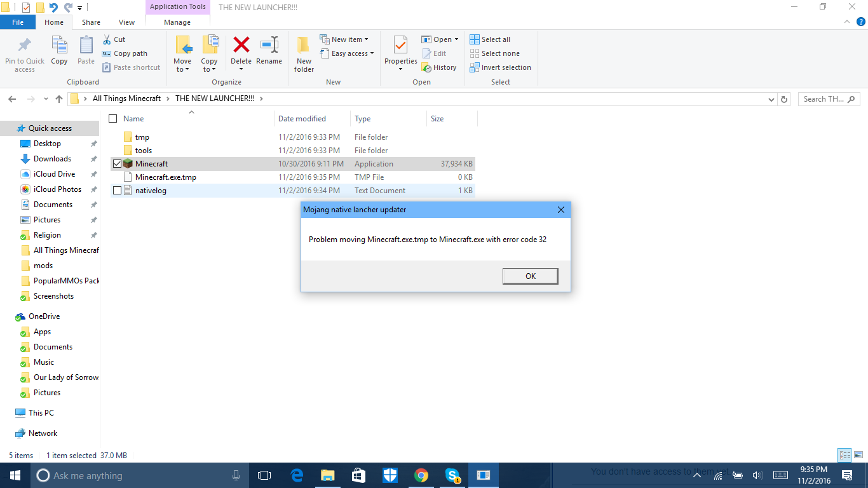Switch to large icons view layout

(857, 455)
